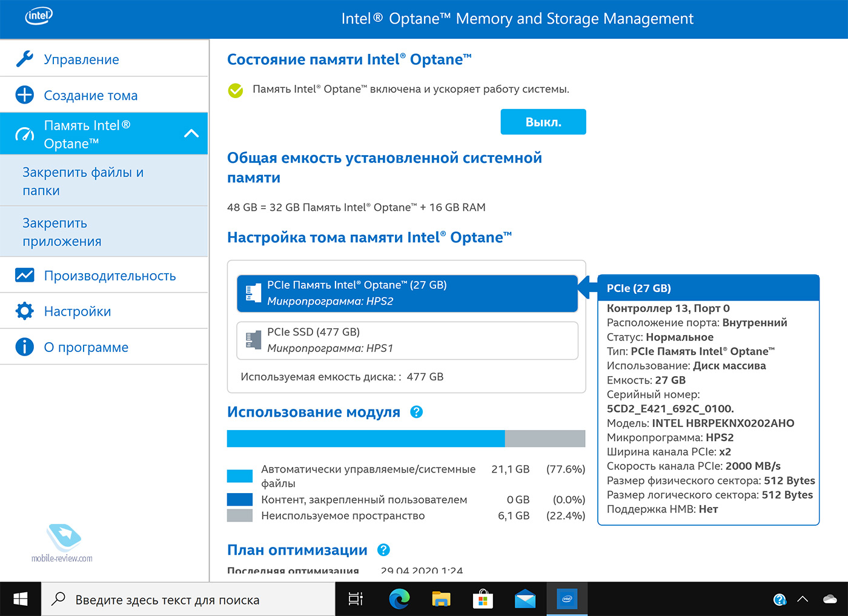The width and height of the screenshot is (848, 616).
Task: Open Task View on the taskbar
Action: (356, 599)
